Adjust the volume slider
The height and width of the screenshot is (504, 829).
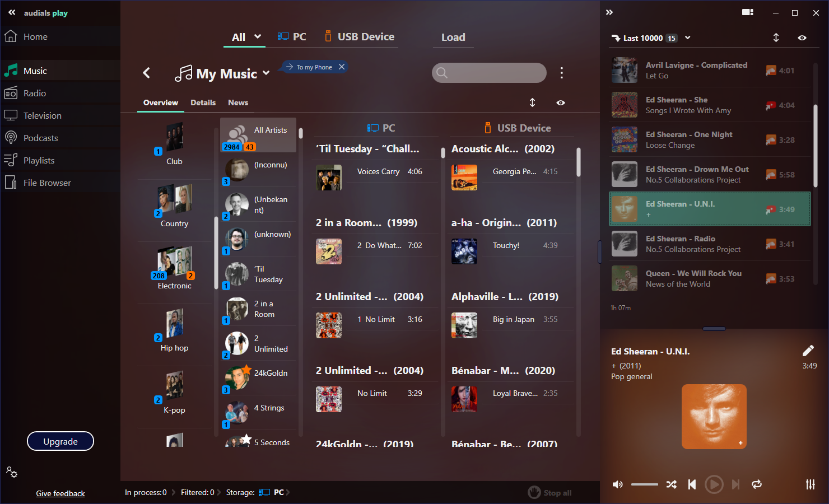(x=644, y=484)
